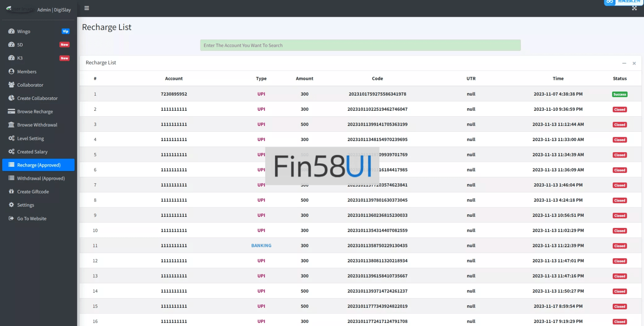Toggle the hamburger sidebar menu icon
The height and width of the screenshot is (326, 644).
pyautogui.click(x=87, y=8)
